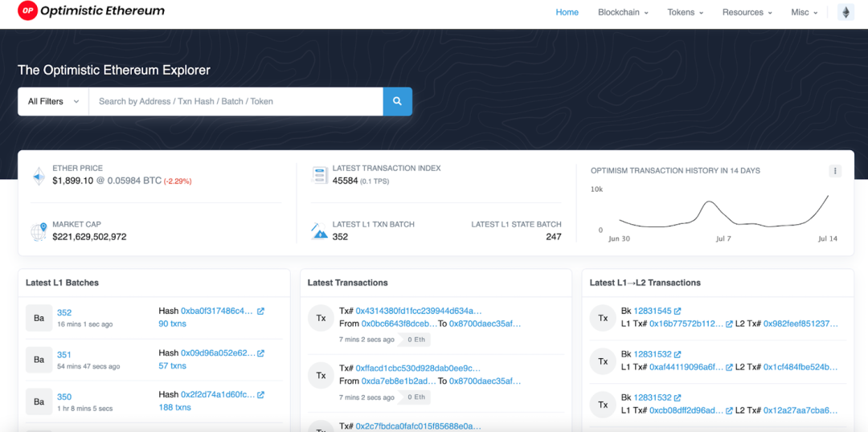Expand the Blockchain menu dropdown

[x=624, y=12]
